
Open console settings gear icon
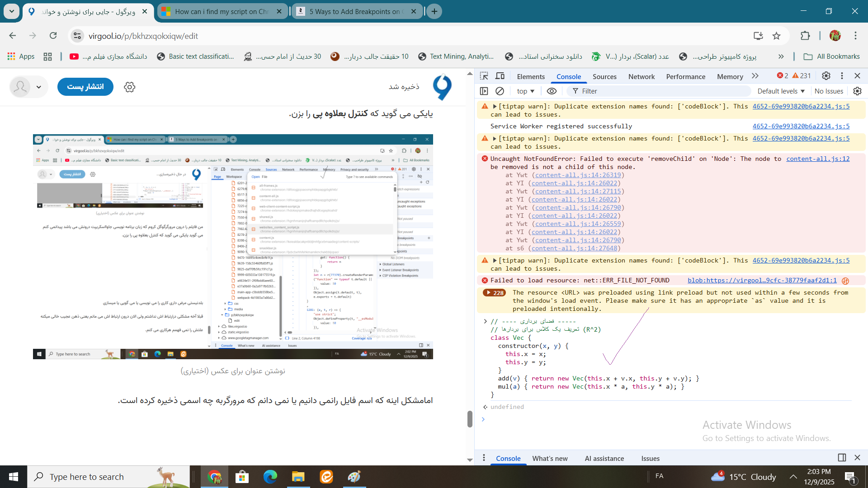point(857,91)
